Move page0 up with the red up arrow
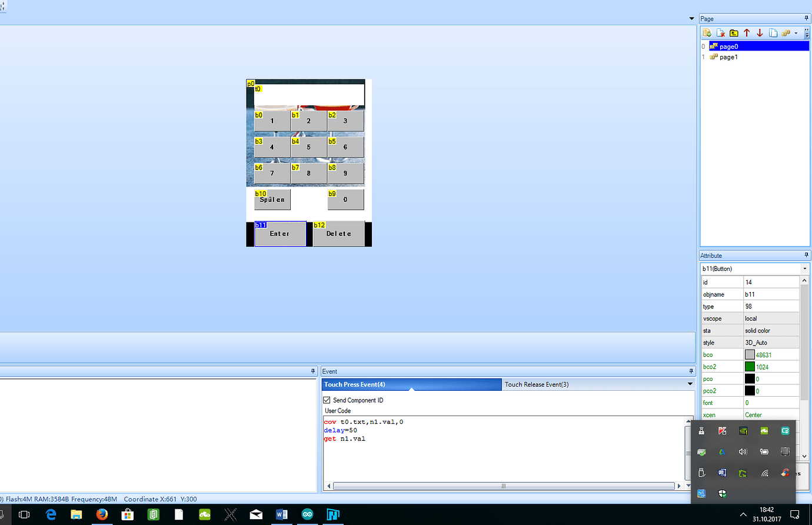812x525 pixels. tap(746, 32)
